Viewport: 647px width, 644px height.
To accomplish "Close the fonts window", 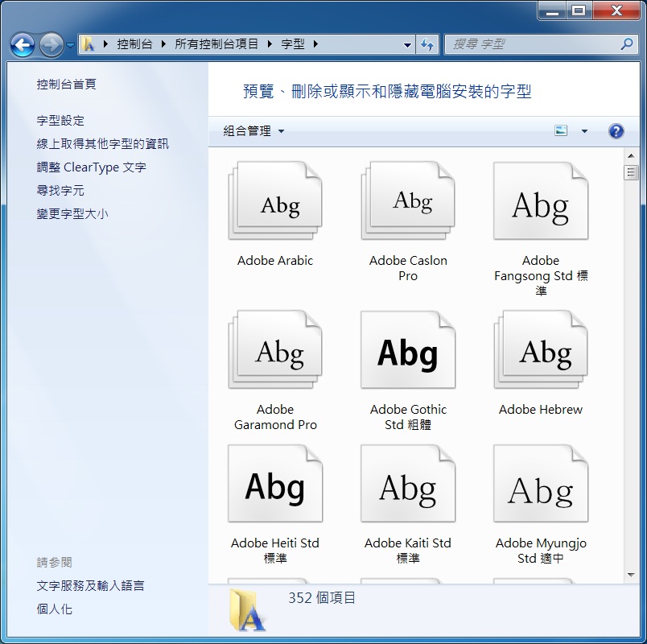I will pyautogui.click(x=617, y=10).
